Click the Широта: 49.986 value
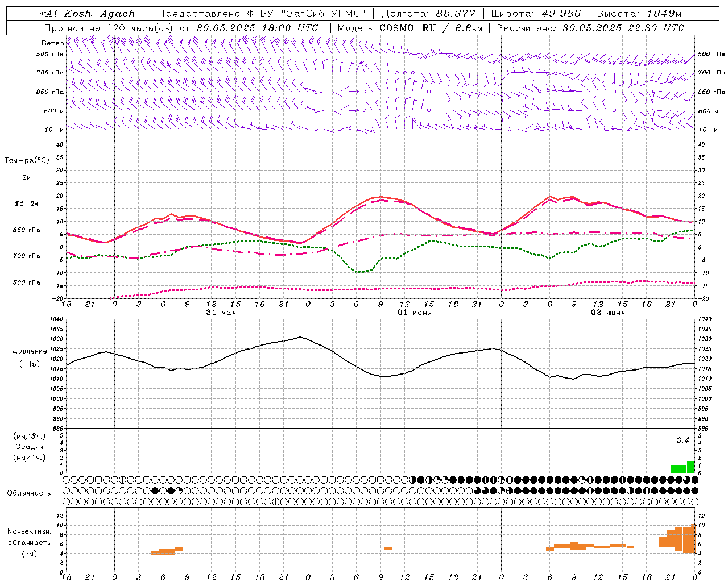This screenshot has width=728, height=582. [x=536, y=14]
